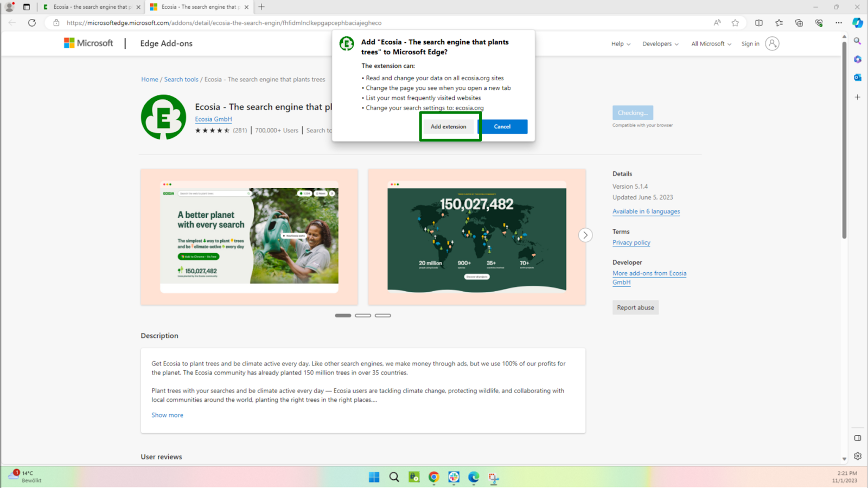This screenshot has width=868, height=488.
Task: Open Slack from taskbar
Action: click(454, 477)
